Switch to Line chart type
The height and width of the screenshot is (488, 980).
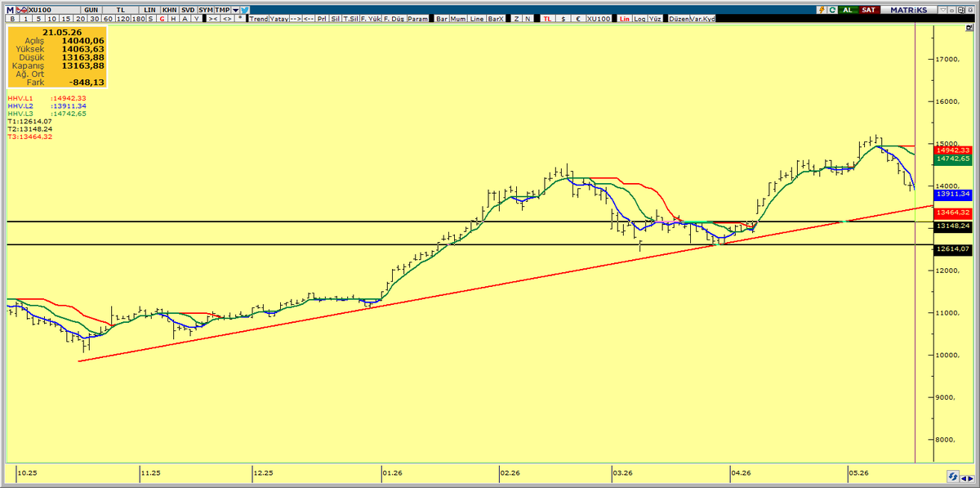coord(477,19)
